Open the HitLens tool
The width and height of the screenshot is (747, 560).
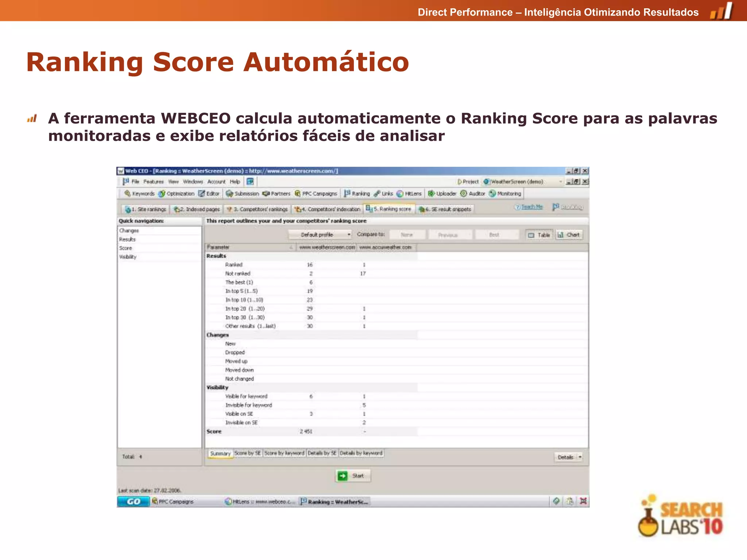point(409,194)
